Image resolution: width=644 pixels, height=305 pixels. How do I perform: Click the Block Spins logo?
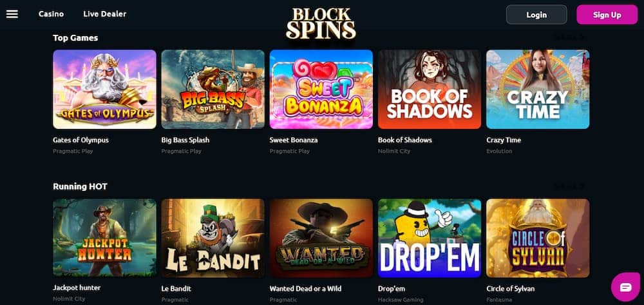pyautogui.click(x=321, y=23)
